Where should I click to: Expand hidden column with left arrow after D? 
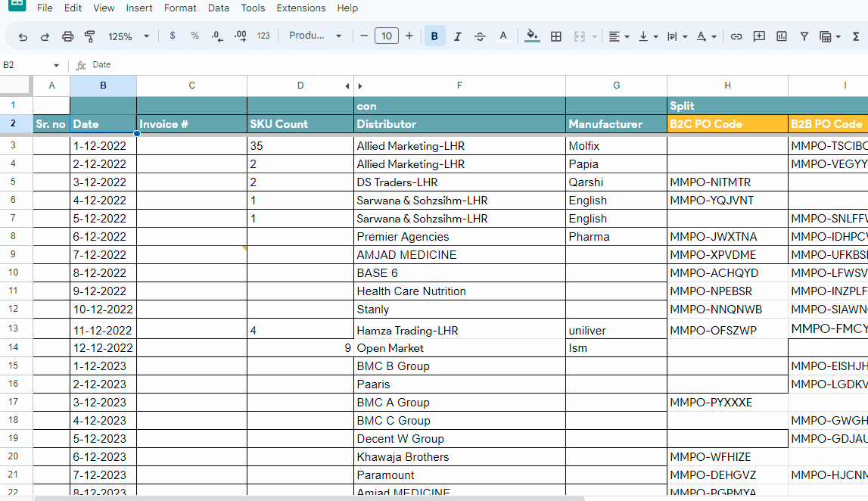[347, 86]
